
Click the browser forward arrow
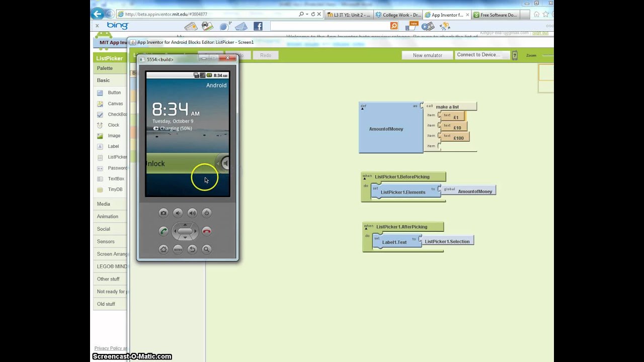pyautogui.click(x=110, y=15)
